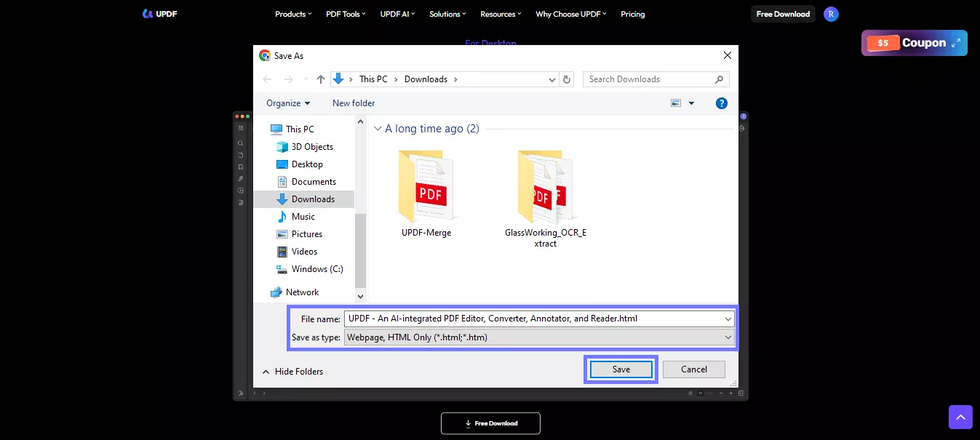Open the Solutions menu
The height and width of the screenshot is (440, 980).
pyautogui.click(x=447, y=13)
